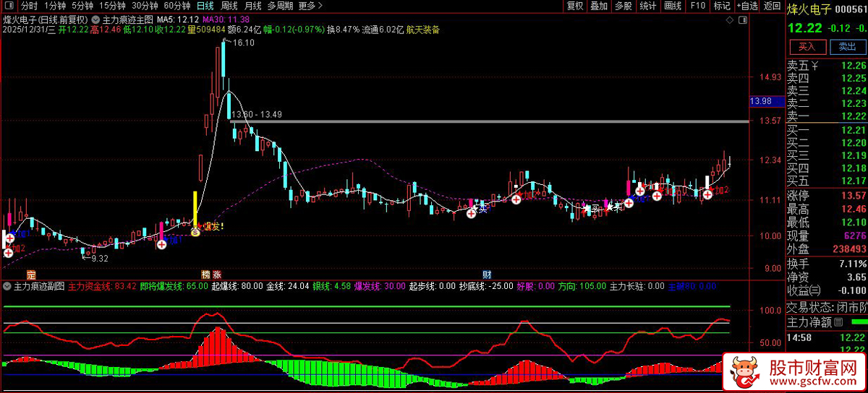
Task: Click the 主力资金线 83.42 label
Action: point(103,287)
